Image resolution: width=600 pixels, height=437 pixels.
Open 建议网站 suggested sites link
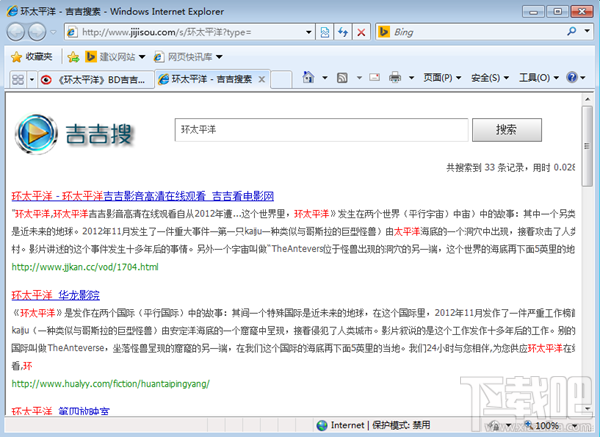(x=115, y=57)
